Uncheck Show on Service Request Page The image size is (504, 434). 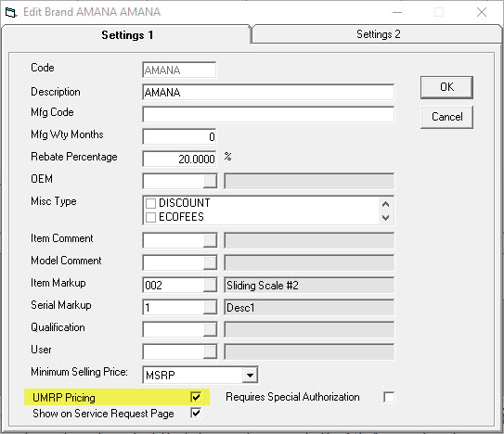(x=196, y=413)
